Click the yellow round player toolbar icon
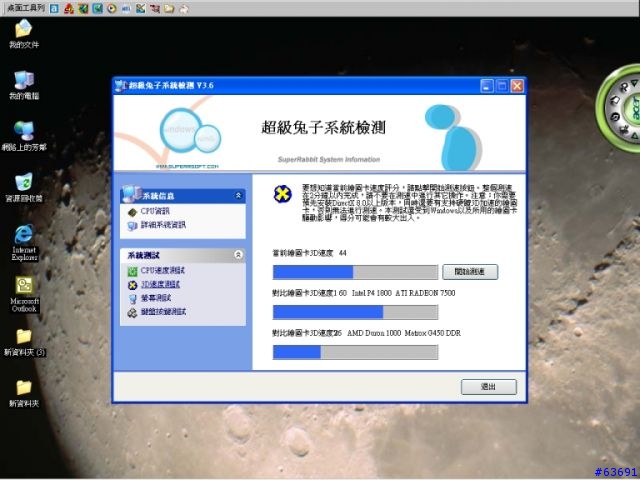This screenshot has height=480, width=640. point(112,8)
